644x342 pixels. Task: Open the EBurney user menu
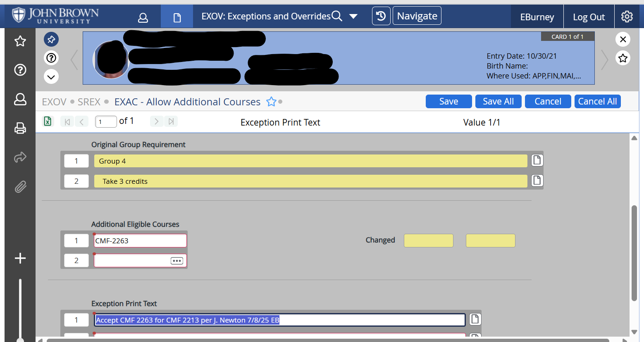(537, 17)
